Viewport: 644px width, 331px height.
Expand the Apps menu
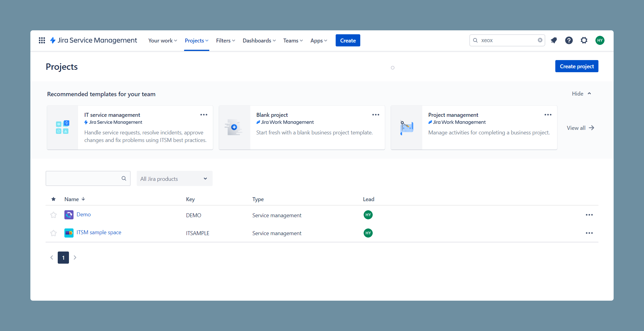click(x=319, y=40)
